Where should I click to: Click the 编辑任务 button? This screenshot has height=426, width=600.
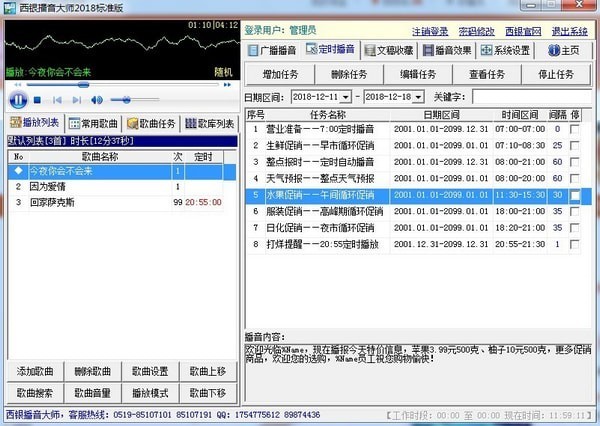tap(418, 74)
